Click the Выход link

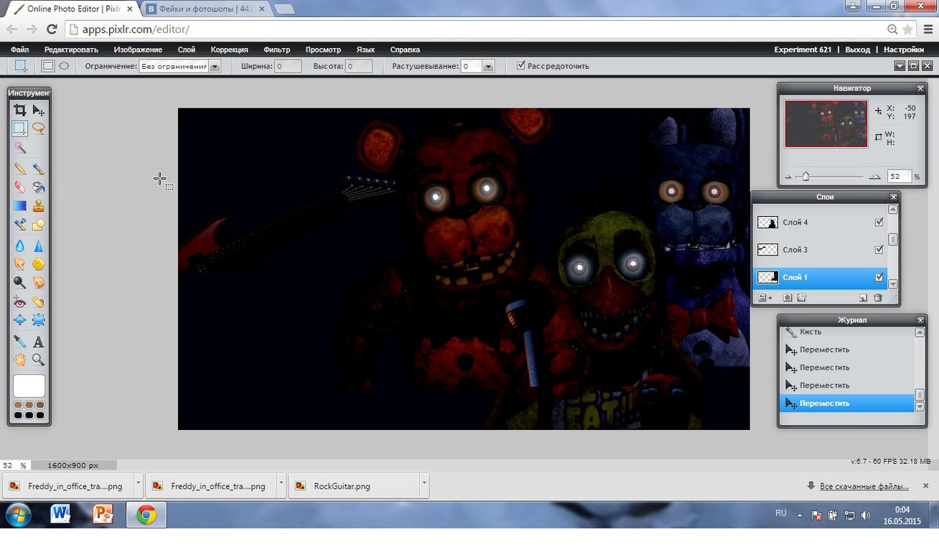pos(857,50)
